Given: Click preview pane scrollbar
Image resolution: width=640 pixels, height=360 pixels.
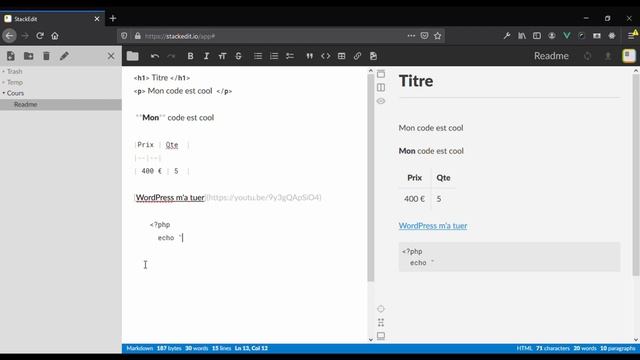Looking at the screenshot, I should click(636, 176).
